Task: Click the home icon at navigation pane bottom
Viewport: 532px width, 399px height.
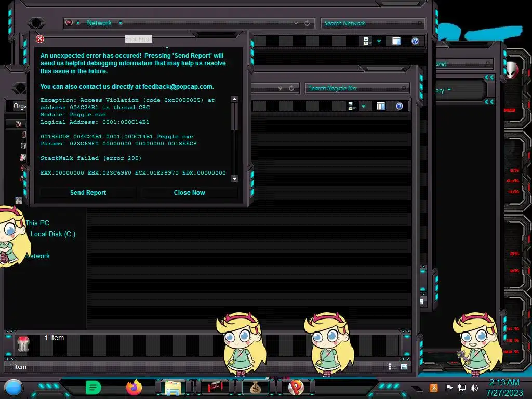Action: (19, 200)
